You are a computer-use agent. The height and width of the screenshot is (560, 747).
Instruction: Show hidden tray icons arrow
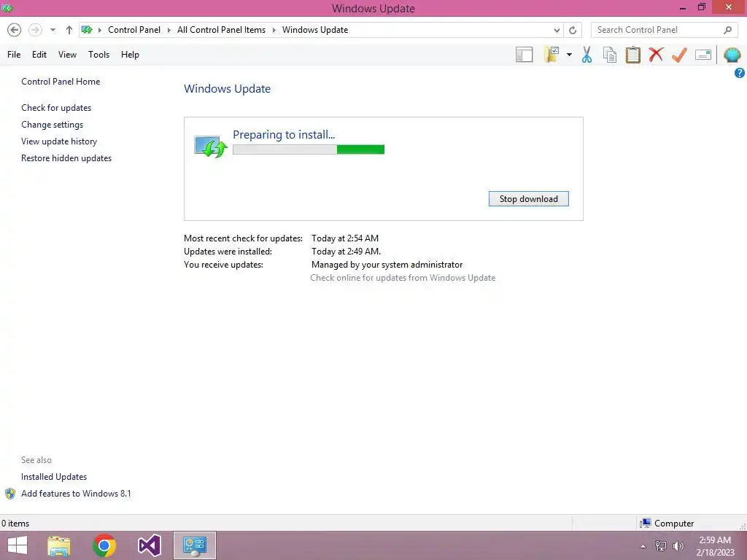643,546
